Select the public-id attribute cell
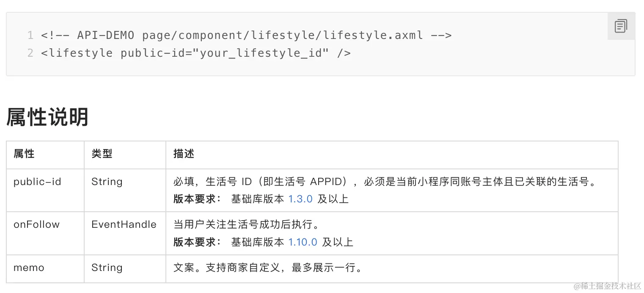The image size is (644, 293). point(45,190)
